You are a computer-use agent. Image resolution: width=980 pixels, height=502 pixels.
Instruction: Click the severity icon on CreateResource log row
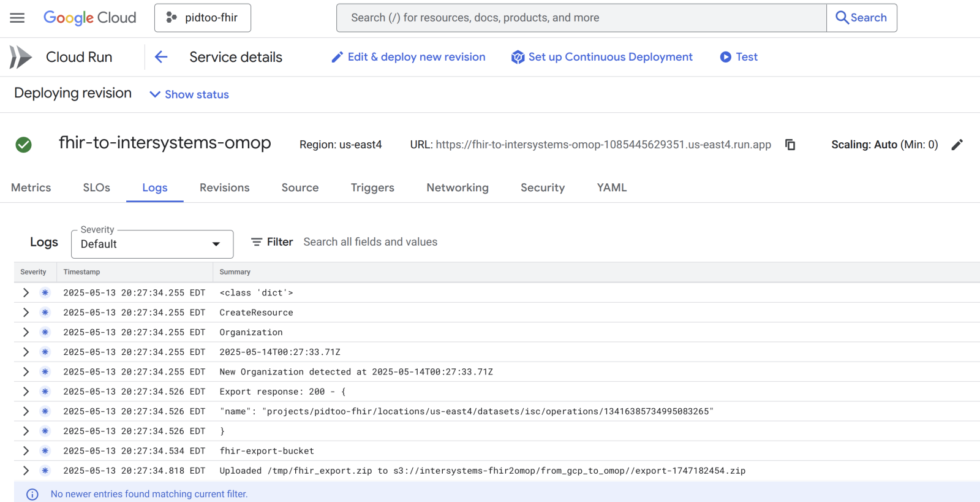pos(45,313)
